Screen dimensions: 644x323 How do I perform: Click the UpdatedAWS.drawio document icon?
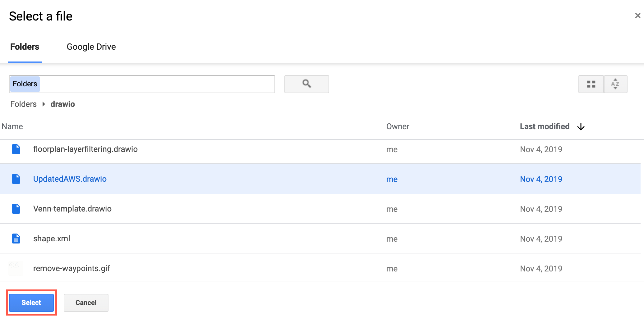point(16,179)
